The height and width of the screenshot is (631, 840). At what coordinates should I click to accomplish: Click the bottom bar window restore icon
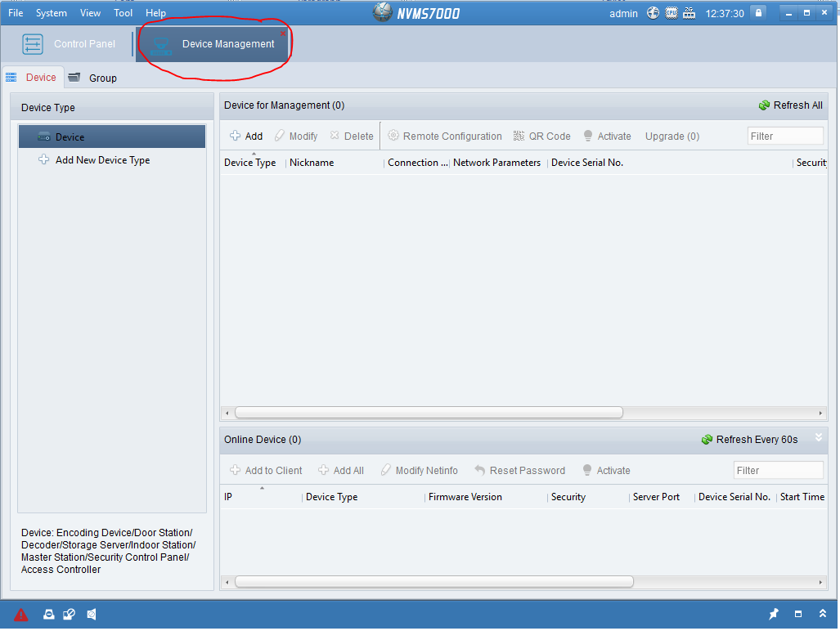click(798, 614)
